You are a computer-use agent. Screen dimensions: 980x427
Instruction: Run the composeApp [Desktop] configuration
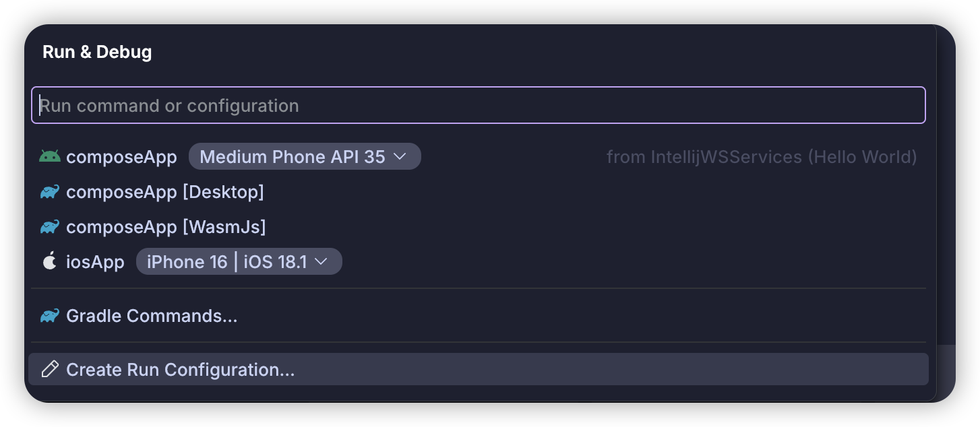165,192
